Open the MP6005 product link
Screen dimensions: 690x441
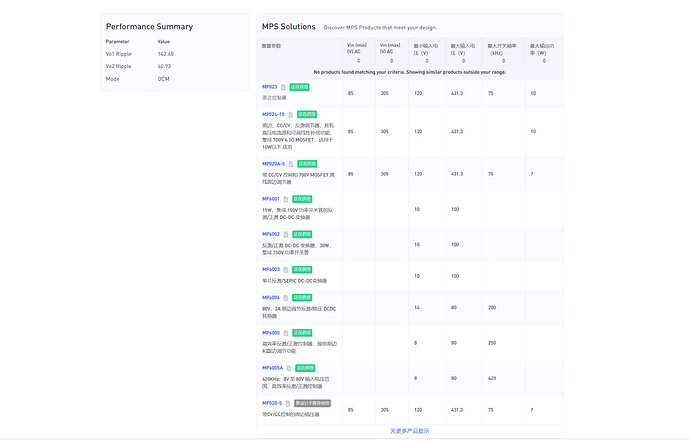(271, 333)
